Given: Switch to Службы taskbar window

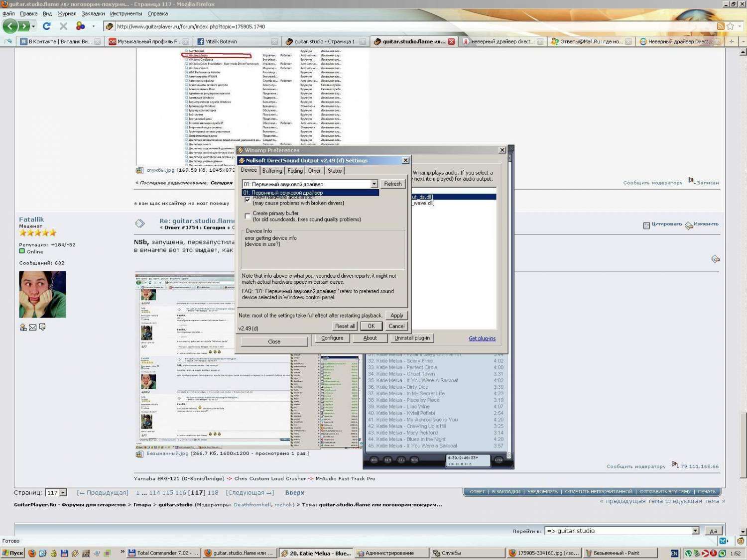Looking at the screenshot, I should [x=468, y=553].
